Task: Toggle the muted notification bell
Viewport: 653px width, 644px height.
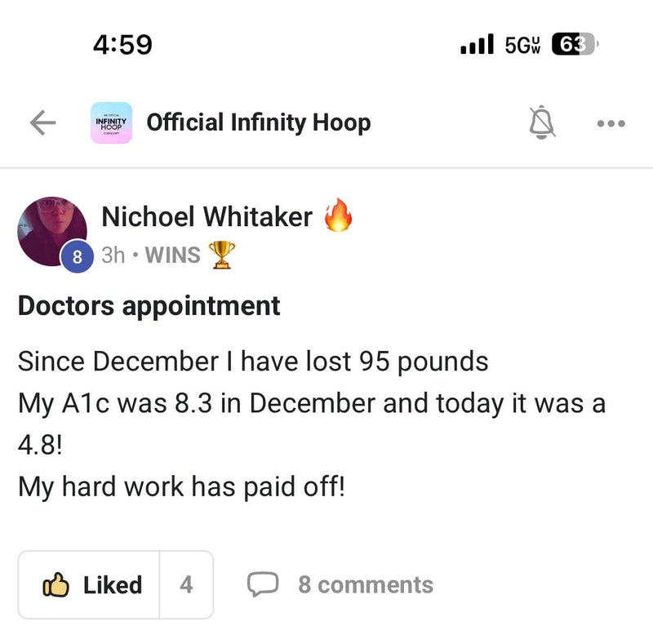Action: pyautogui.click(x=541, y=123)
